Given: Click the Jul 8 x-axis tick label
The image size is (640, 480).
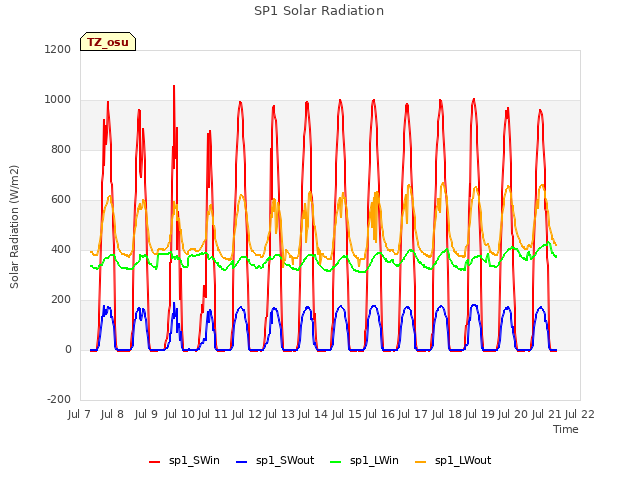Looking at the screenshot, I should (x=112, y=414).
